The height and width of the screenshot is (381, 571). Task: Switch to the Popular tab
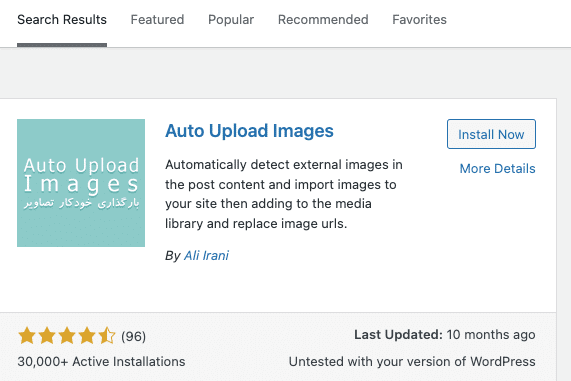pyautogui.click(x=231, y=20)
